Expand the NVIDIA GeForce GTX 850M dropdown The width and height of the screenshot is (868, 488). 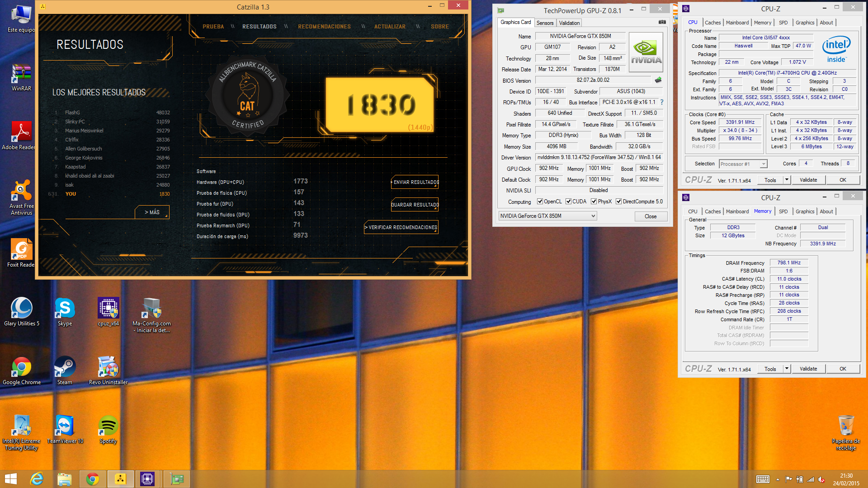[547, 216]
